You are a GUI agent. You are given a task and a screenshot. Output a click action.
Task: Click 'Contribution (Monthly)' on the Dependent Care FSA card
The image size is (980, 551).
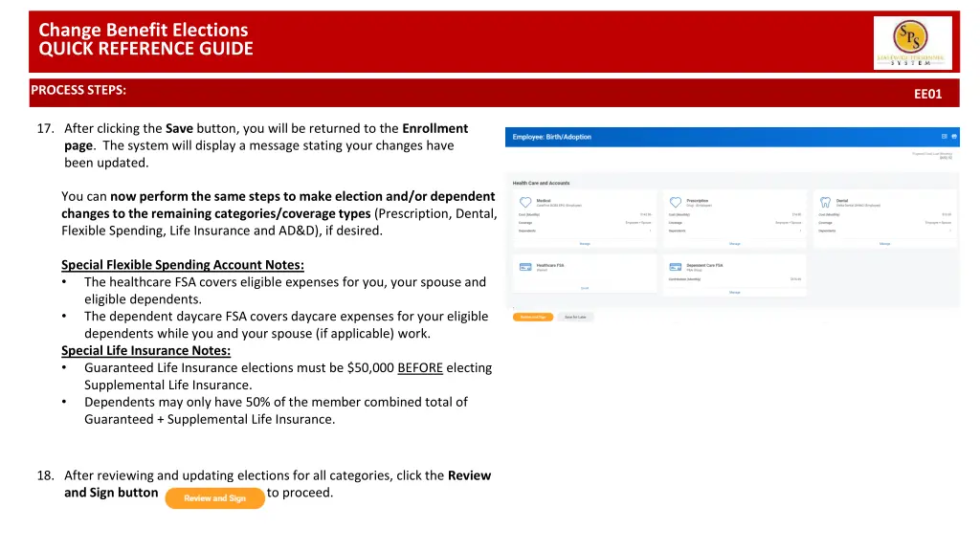685,279
